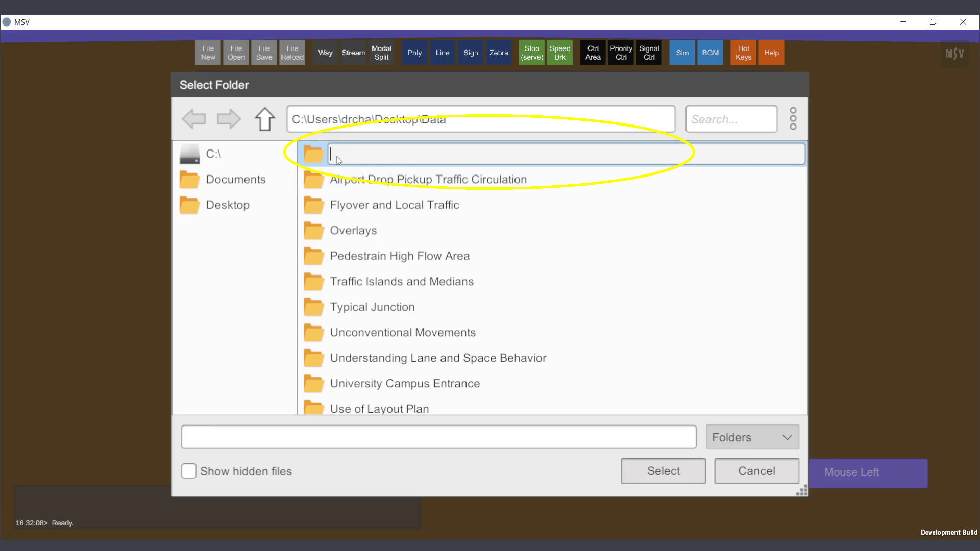Cancel the folder selection dialog
980x551 pixels.
click(x=756, y=471)
